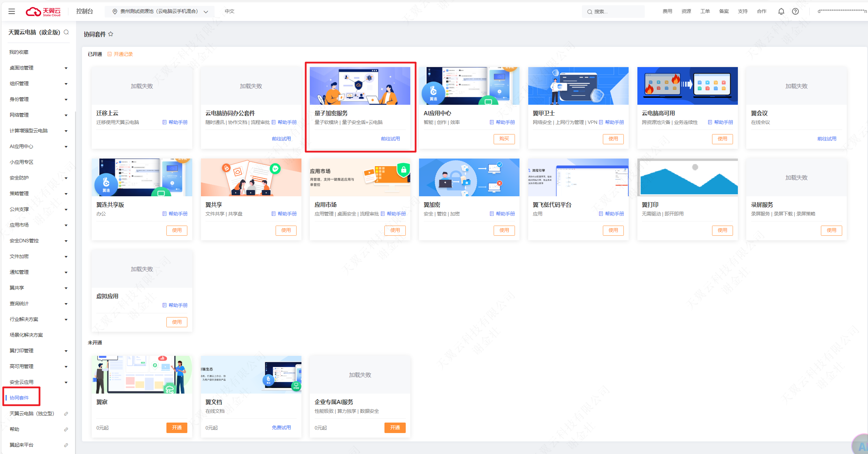Screen dimensions: 868x454
Task: Click the sidebar search magnifier icon
Action: (66, 32)
